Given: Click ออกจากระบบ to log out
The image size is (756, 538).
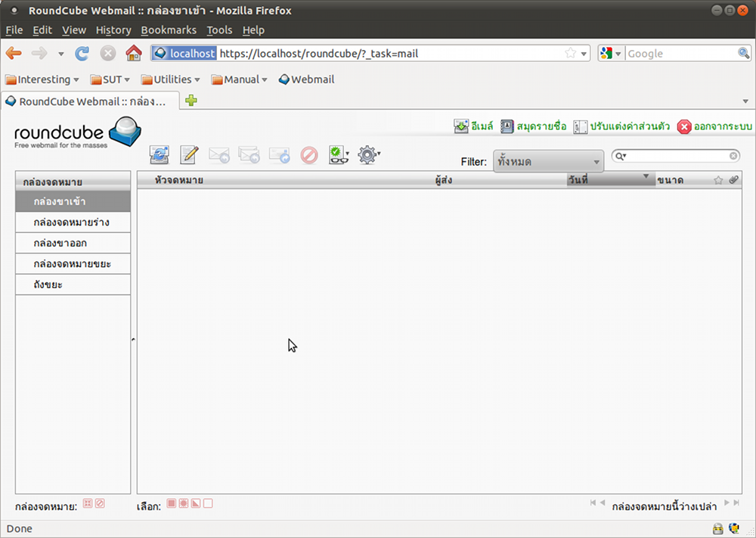Looking at the screenshot, I should [x=723, y=126].
